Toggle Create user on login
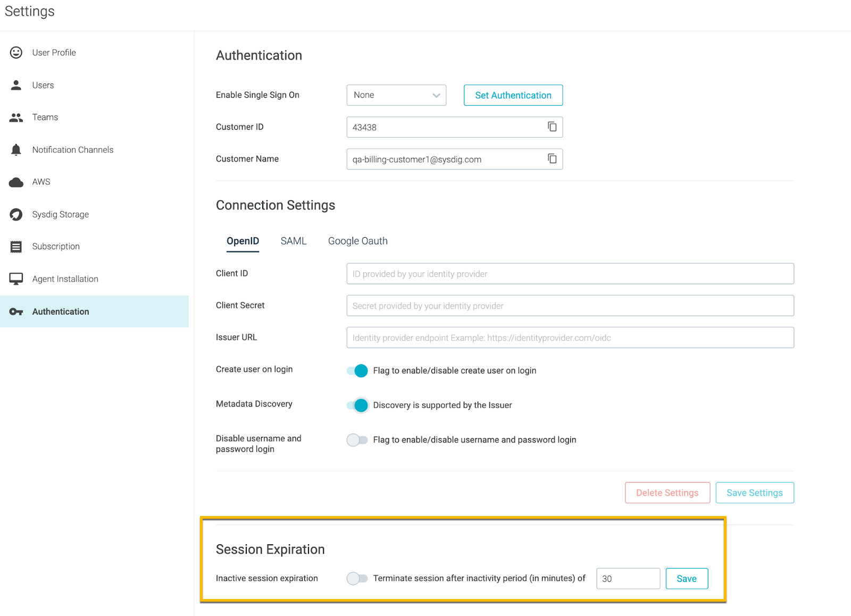The image size is (851, 616). [x=356, y=370]
